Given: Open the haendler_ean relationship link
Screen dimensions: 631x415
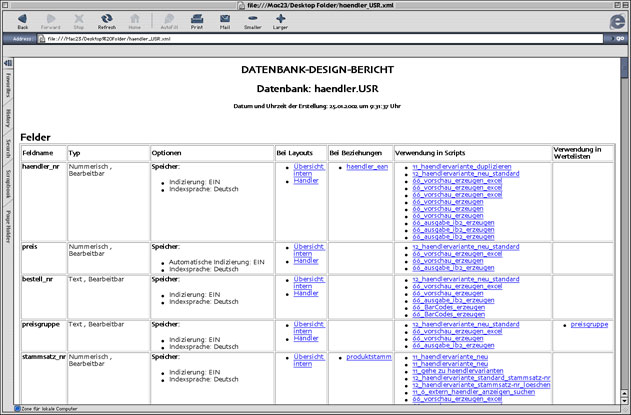Looking at the screenshot, I should (367, 167).
